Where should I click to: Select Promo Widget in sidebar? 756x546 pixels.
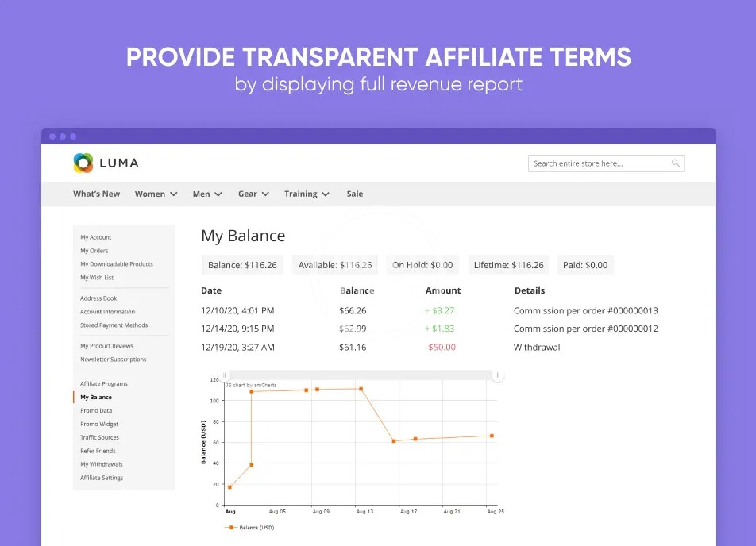point(99,424)
